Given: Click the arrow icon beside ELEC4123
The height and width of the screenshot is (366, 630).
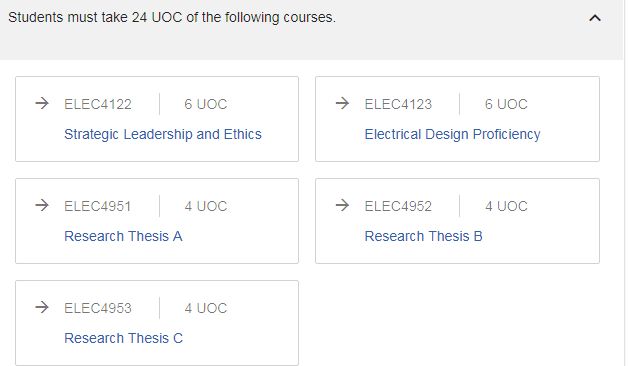Looking at the screenshot, I should 342,103.
